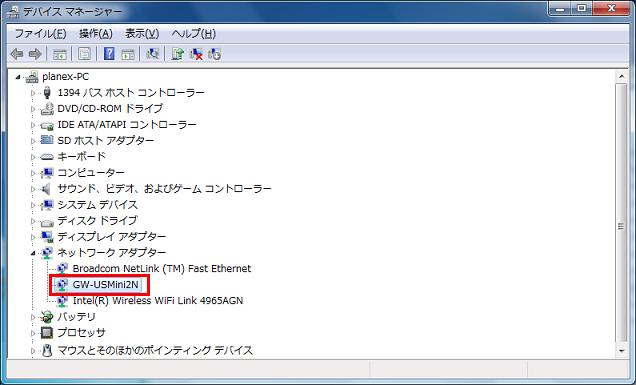Click the Back arrow toolbar icon
This screenshot has width=636, height=385.
(x=17, y=54)
